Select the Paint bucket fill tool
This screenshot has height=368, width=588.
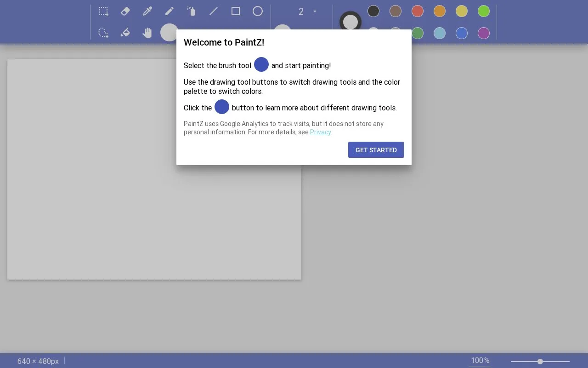coord(125,33)
